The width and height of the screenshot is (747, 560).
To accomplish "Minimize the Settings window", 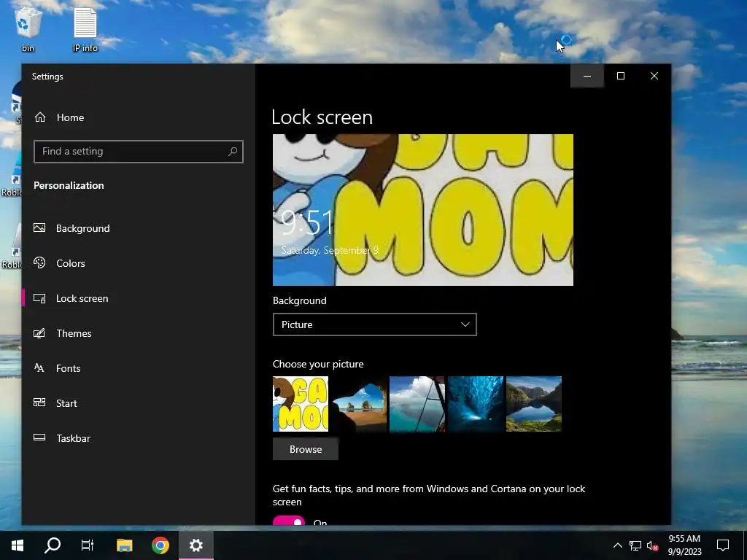I will [x=587, y=76].
